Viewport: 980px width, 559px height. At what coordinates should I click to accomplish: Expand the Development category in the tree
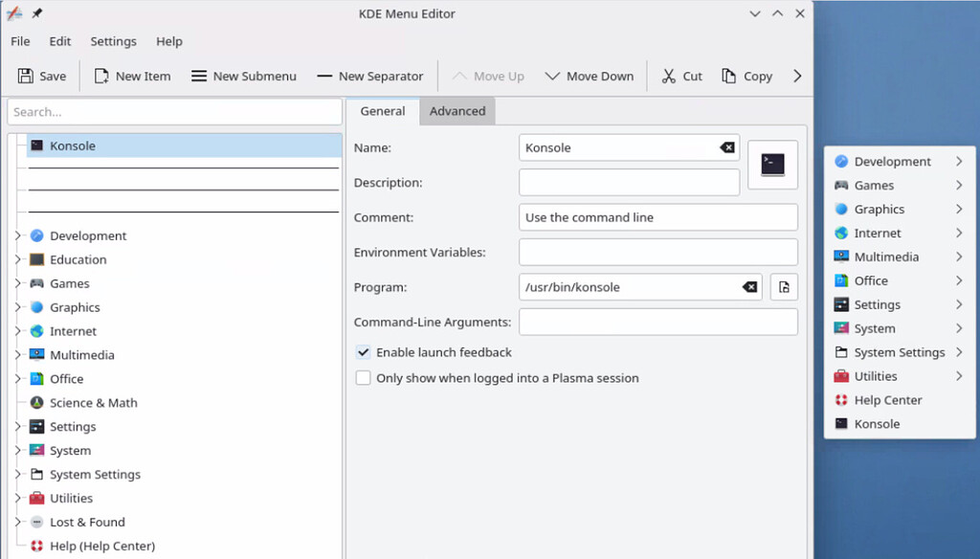pyautogui.click(x=18, y=235)
